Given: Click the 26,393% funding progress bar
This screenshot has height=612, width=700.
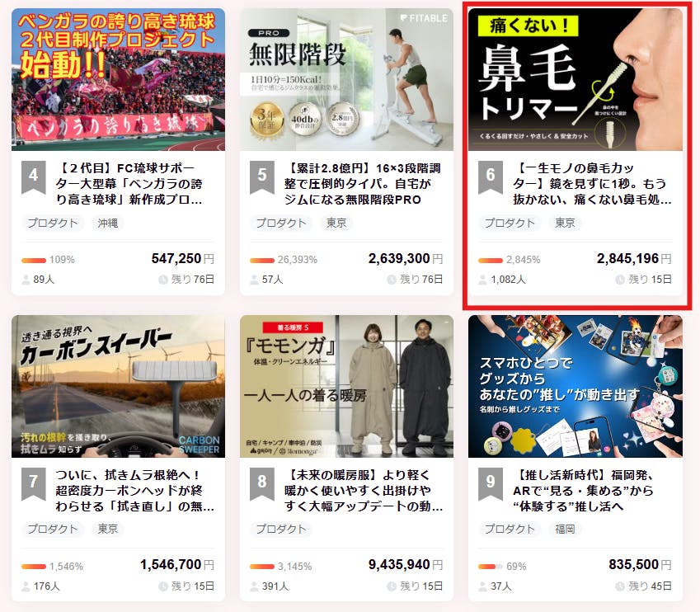Looking at the screenshot, I should [x=262, y=261].
